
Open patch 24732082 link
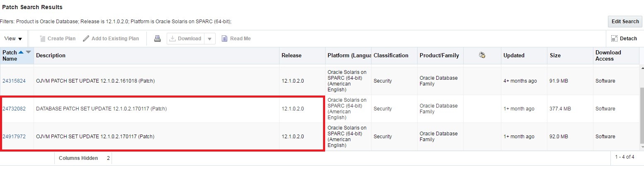click(14, 109)
